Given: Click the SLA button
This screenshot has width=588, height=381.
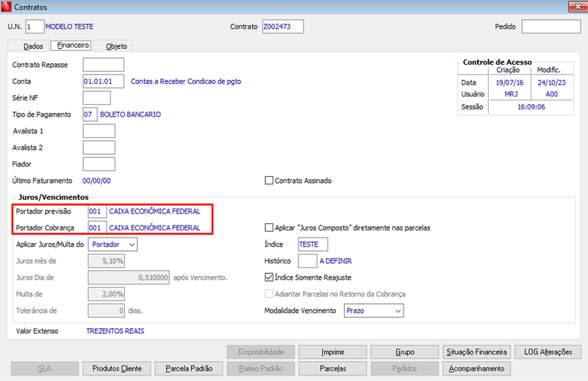Looking at the screenshot, I should [x=45, y=369].
